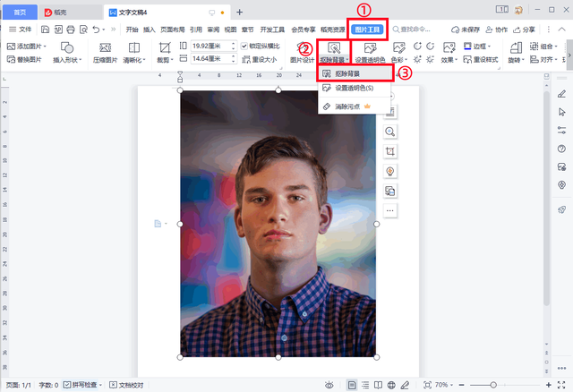The width and height of the screenshot is (573, 392).
Task: Open Picture Design (图片设计) tool
Action: point(302,53)
